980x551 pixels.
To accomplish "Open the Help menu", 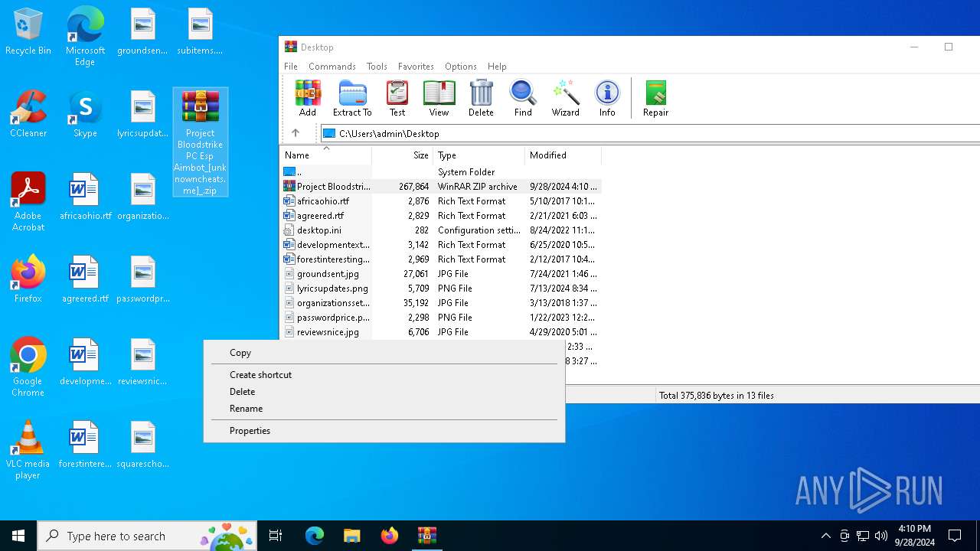I will coord(497,67).
